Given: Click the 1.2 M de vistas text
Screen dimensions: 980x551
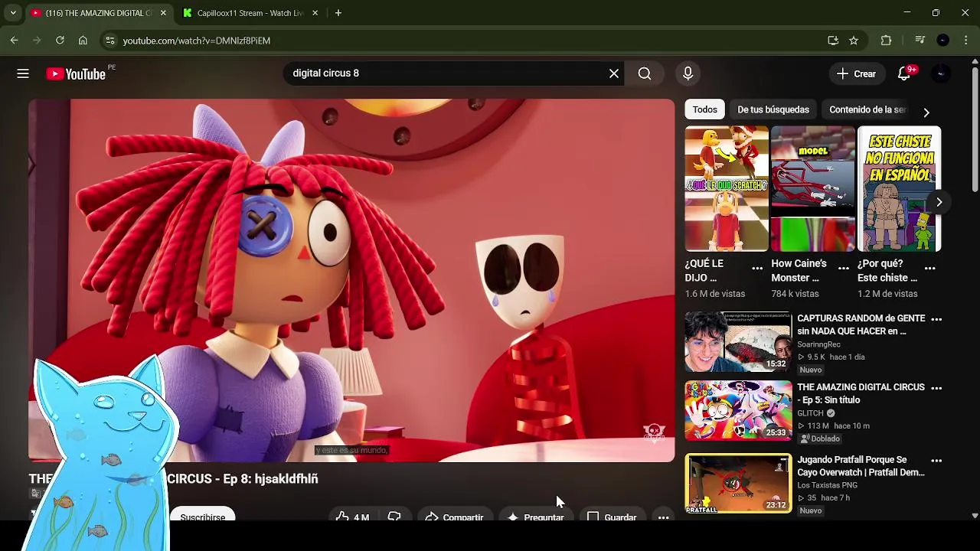Looking at the screenshot, I should (x=887, y=294).
